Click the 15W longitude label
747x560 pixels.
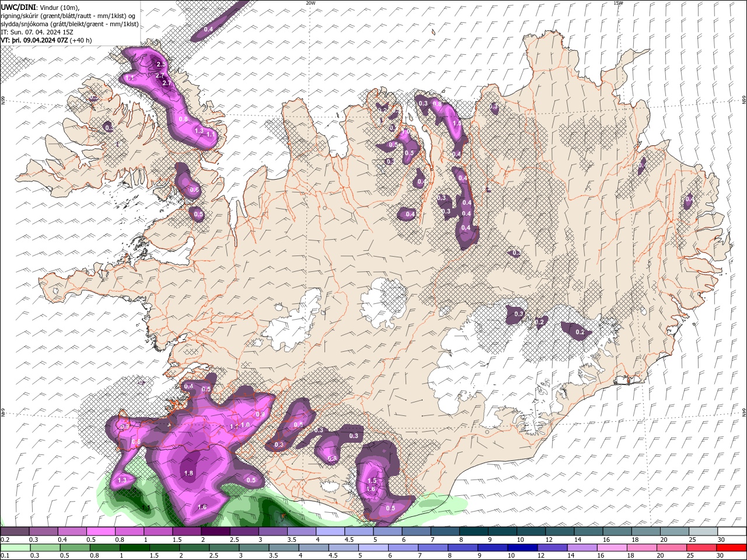618,3
